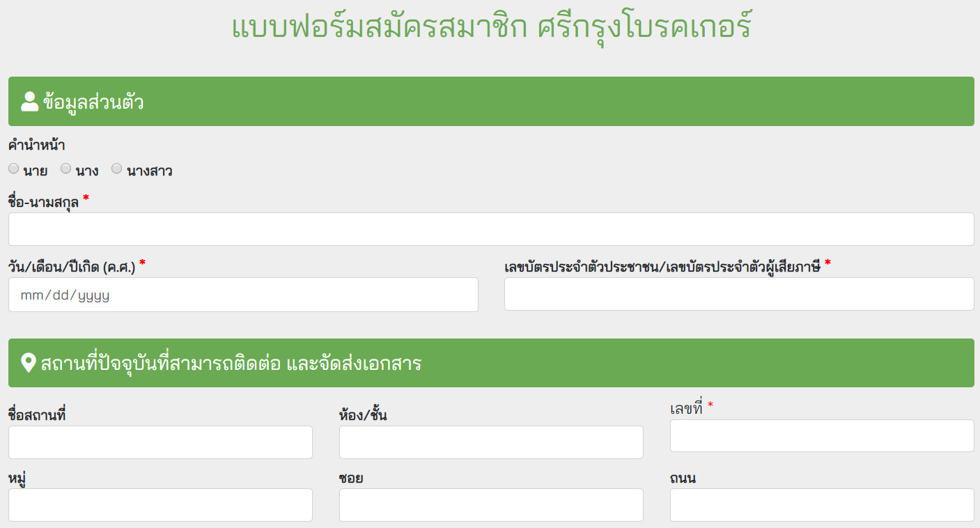The width and height of the screenshot is (980, 528).
Task: Click the แบบฟอร์มสมัครสมาชิก page title
Action: tap(491, 26)
